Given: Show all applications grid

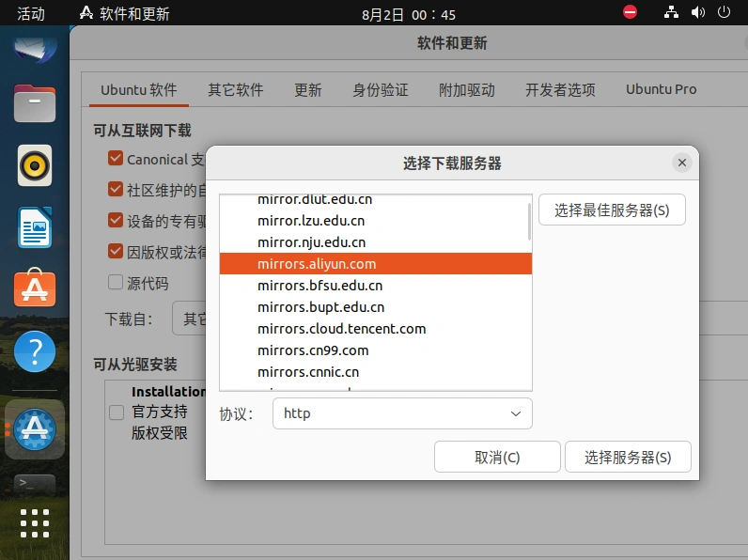Looking at the screenshot, I should point(35,523).
